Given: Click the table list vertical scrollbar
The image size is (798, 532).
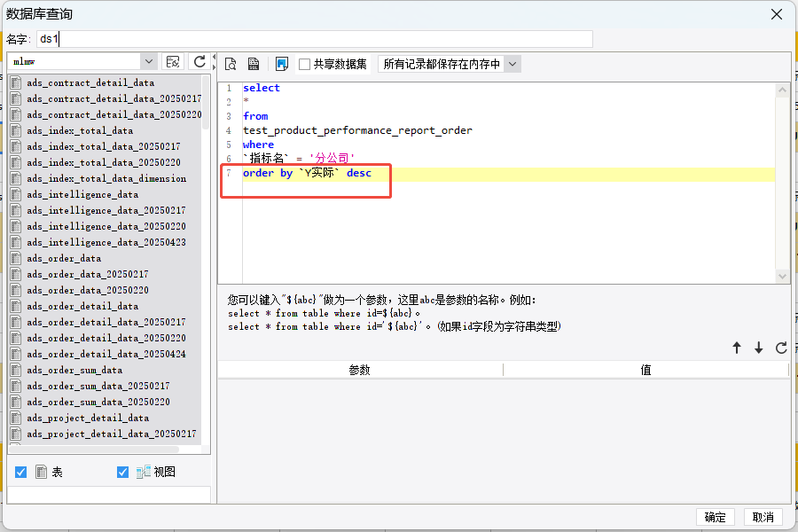Looking at the screenshot, I should (206, 102).
